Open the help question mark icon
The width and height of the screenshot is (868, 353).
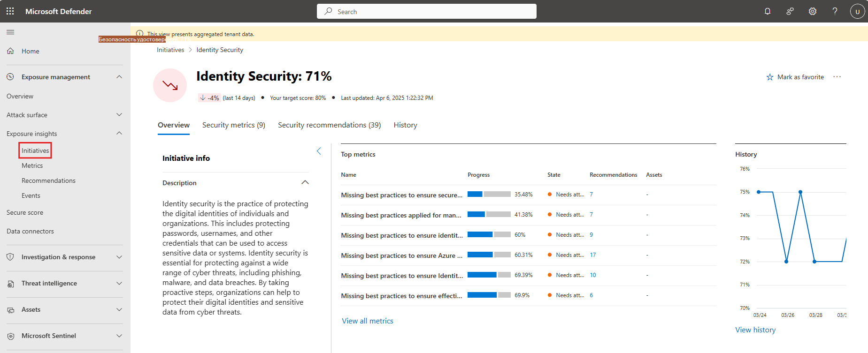(x=835, y=11)
